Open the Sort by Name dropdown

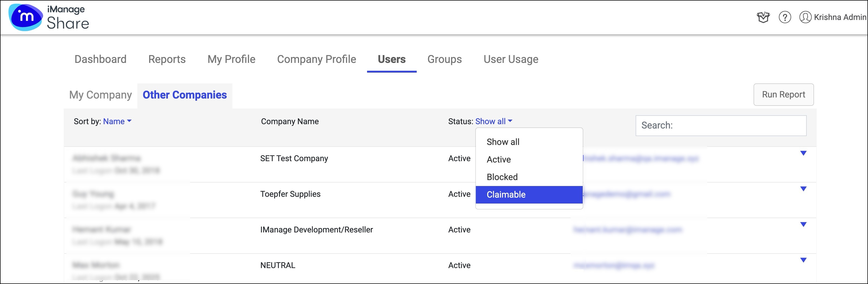(x=117, y=121)
